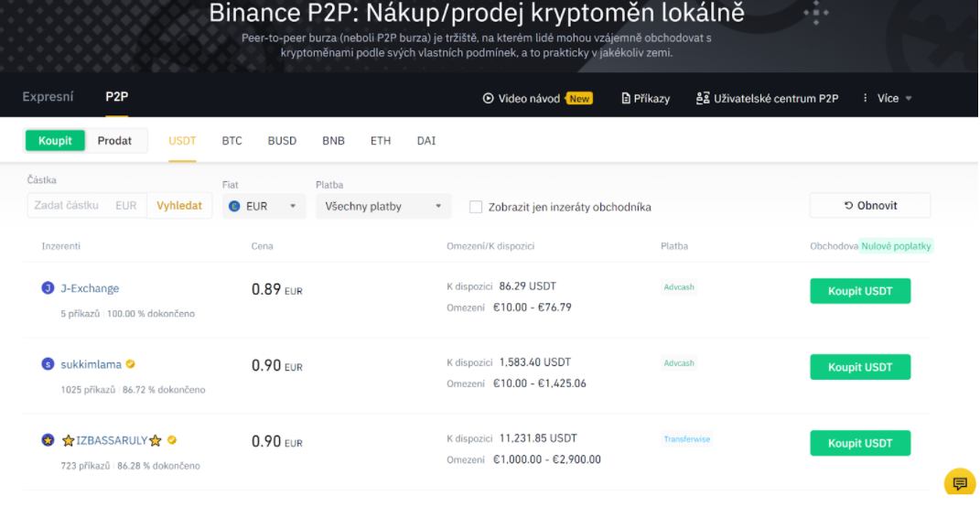
Task: Click the verified badge next to sukkimlama
Action: pos(130,364)
